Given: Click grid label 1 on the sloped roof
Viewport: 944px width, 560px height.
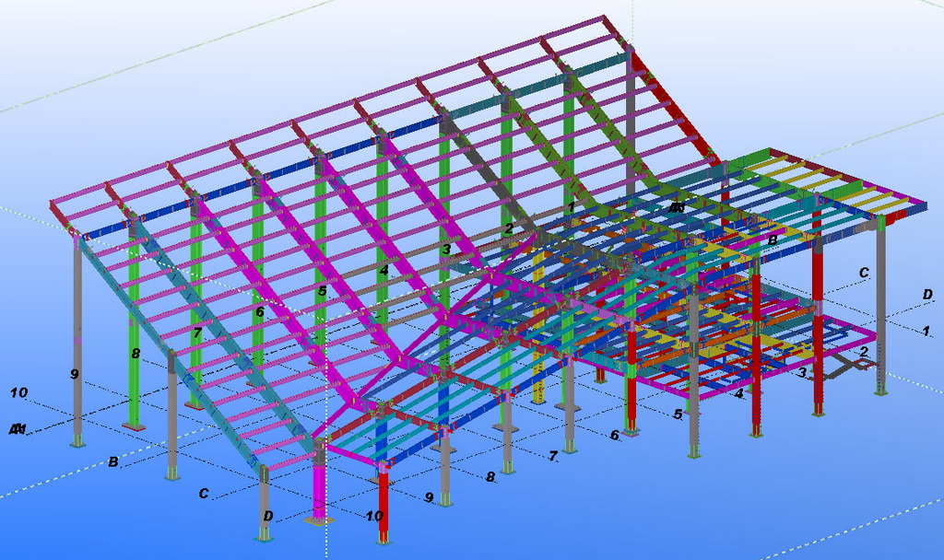Looking at the screenshot, I should [x=572, y=206].
